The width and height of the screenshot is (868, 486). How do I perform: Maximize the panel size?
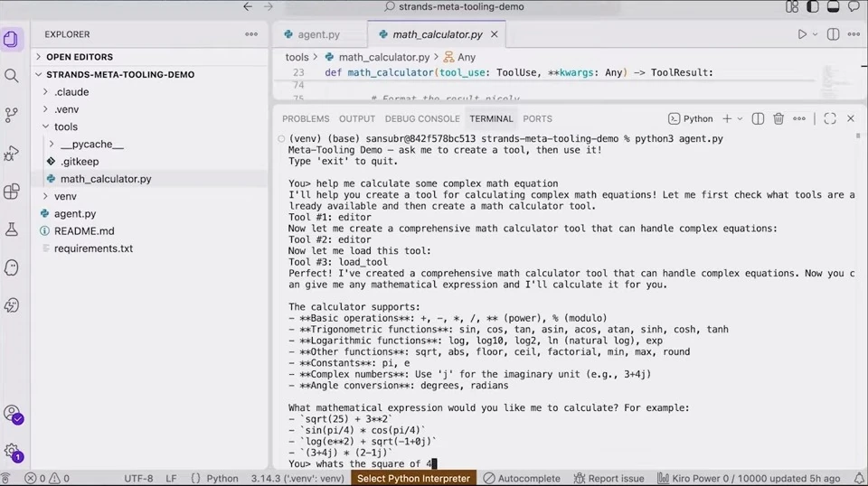830,119
